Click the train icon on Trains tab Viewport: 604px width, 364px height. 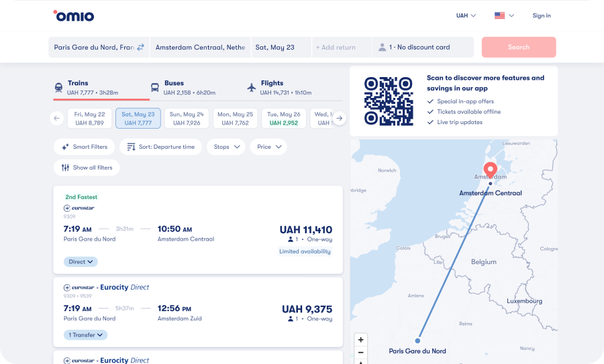tap(58, 87)
